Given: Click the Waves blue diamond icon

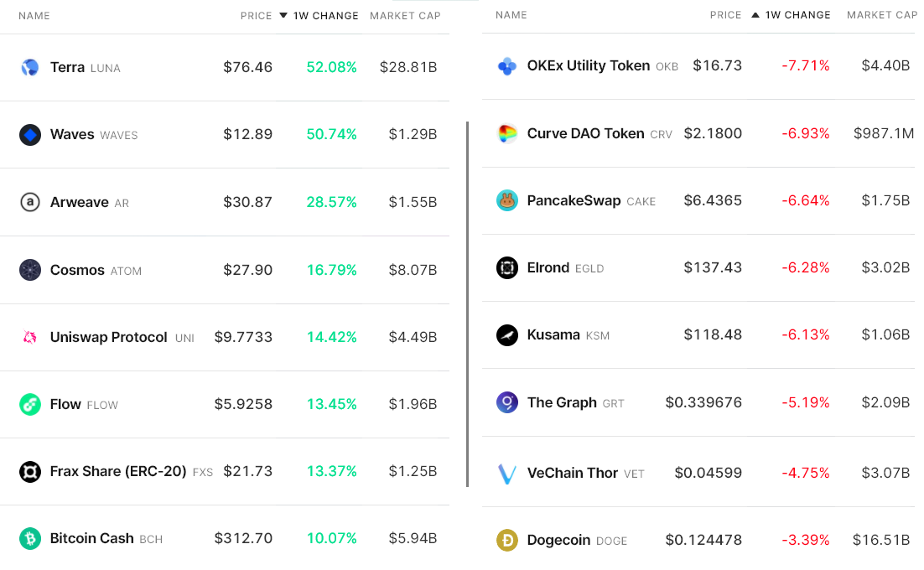Looking at the screenshot, I should pos(30,135).
